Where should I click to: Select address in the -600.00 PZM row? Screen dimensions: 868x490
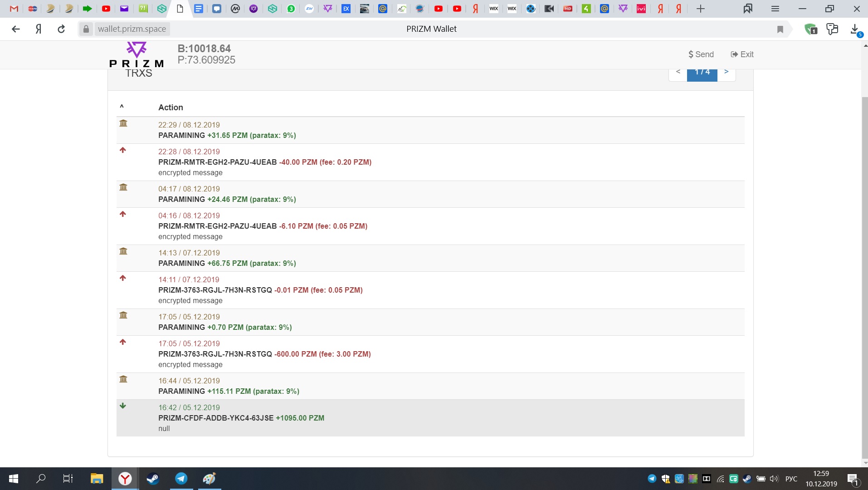click(215, 354)
